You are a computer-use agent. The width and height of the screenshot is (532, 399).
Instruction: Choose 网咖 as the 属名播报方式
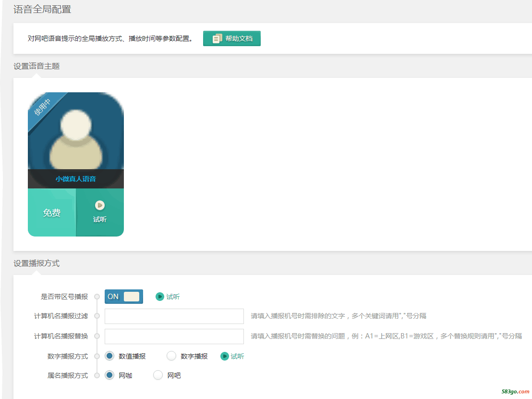[109, 375]
